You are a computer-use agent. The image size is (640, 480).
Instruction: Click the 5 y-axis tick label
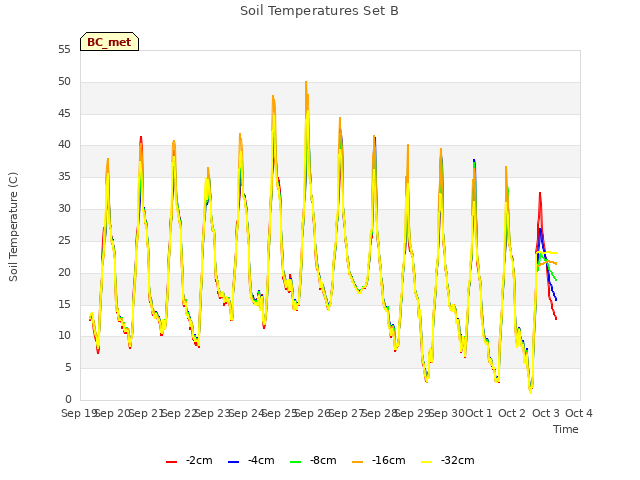click(x=68, y=368)
